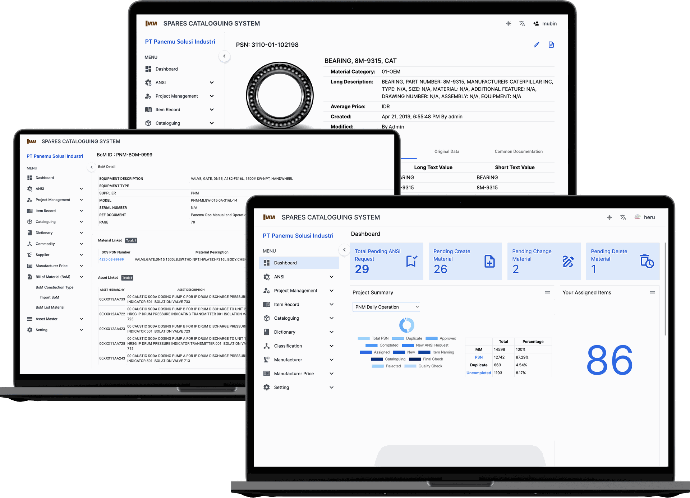The width and height of the screenshot is (690, 498).
Task: Open the Your Assigned Items panel menu icon
Action: 653,292
